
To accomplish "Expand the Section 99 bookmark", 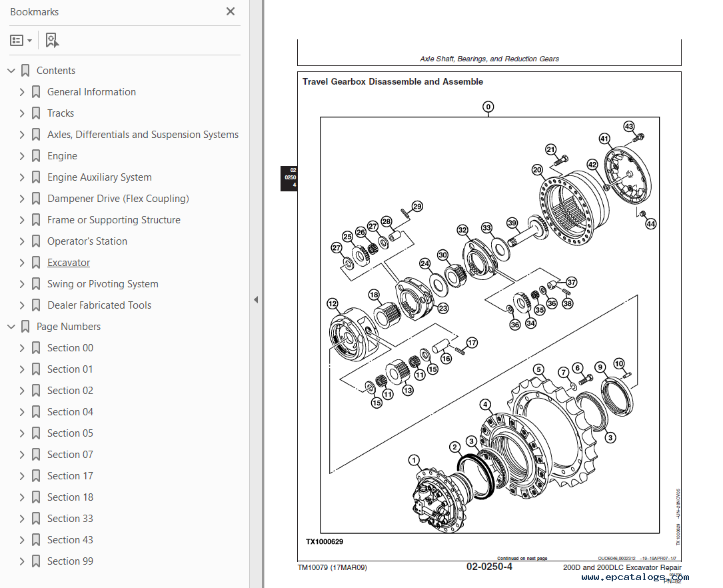I will pos(22,561).
